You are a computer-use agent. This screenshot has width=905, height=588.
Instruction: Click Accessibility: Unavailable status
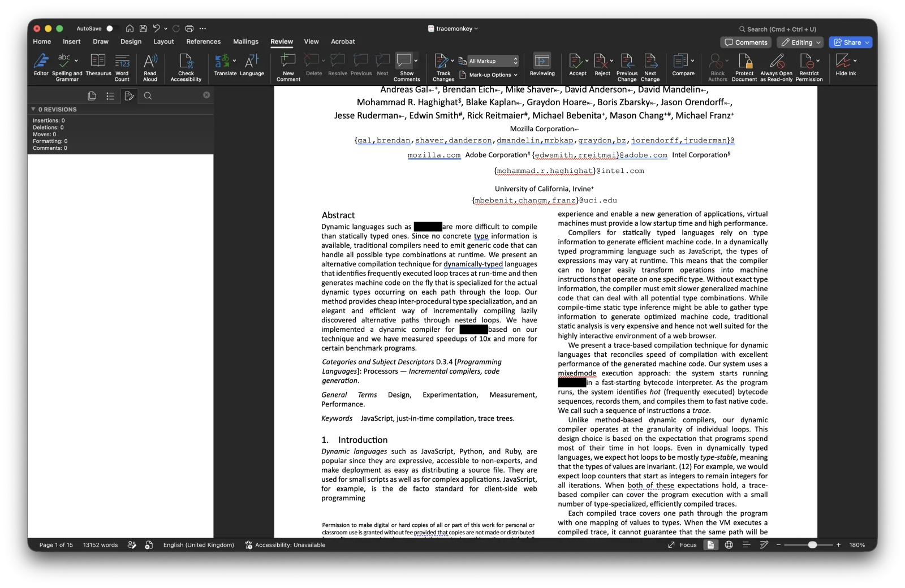[x=285, y=545]
